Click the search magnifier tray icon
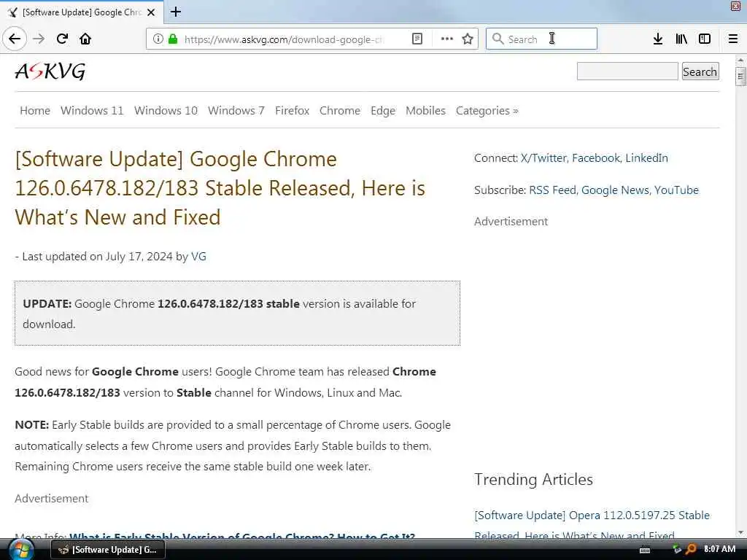747x560 pixels. pyautogui.click(x=691, y=549)
